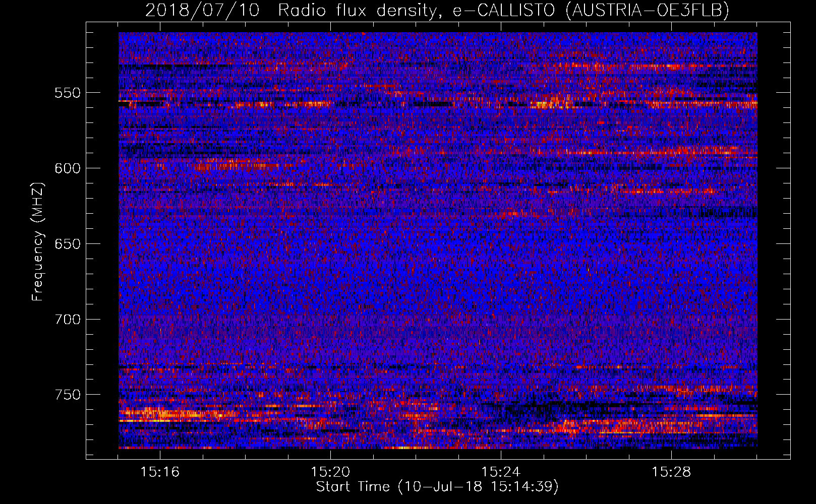
Task: Click the 750 frequency tick label
Action: click(x=68, y=395)
